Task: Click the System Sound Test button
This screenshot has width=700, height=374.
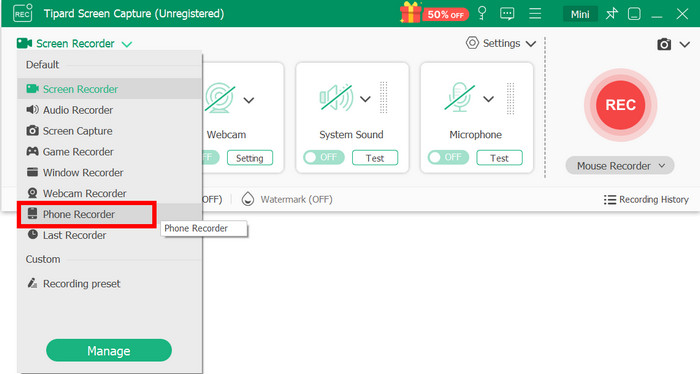Action: click(x=375, y=158)
